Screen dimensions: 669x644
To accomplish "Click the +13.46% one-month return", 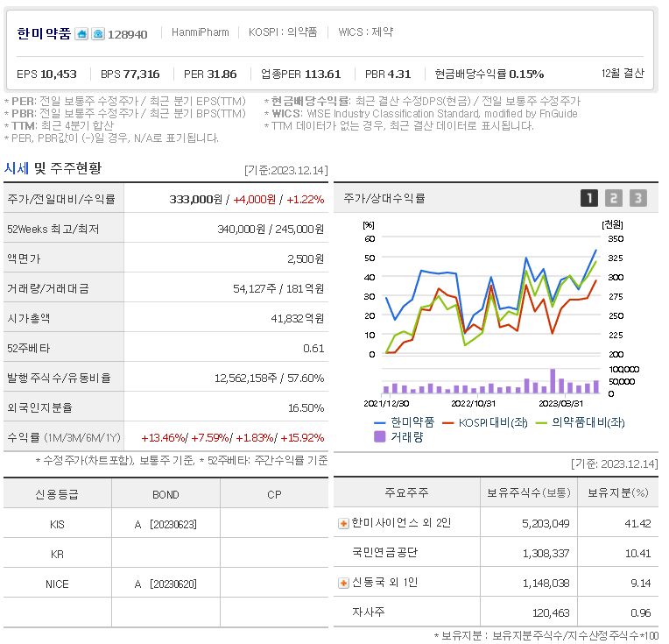I will (163, 438).
